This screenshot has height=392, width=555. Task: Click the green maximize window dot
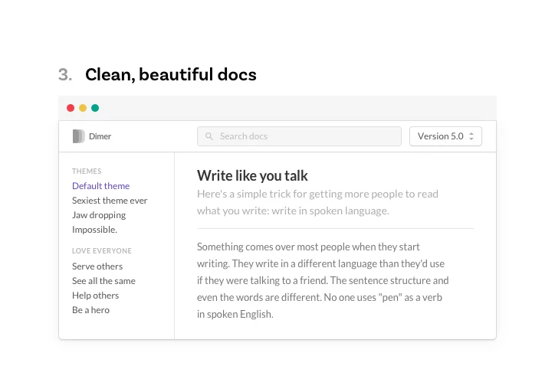95,108
